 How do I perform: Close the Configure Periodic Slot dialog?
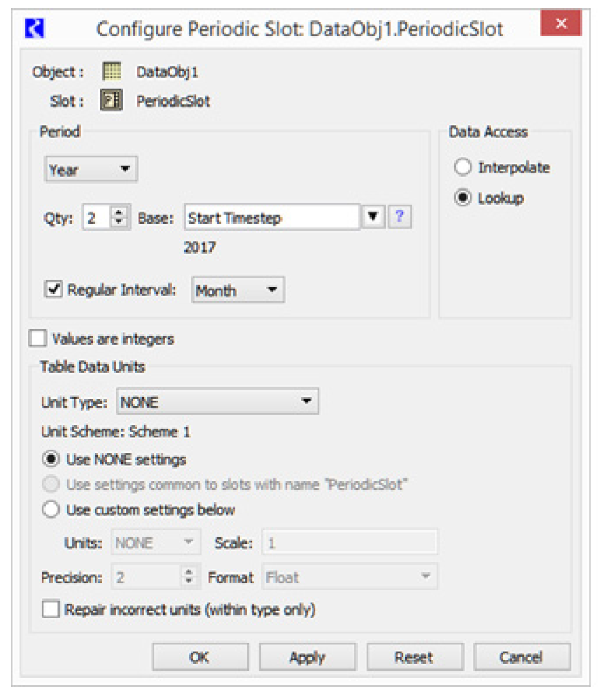[x=561, y=24]
